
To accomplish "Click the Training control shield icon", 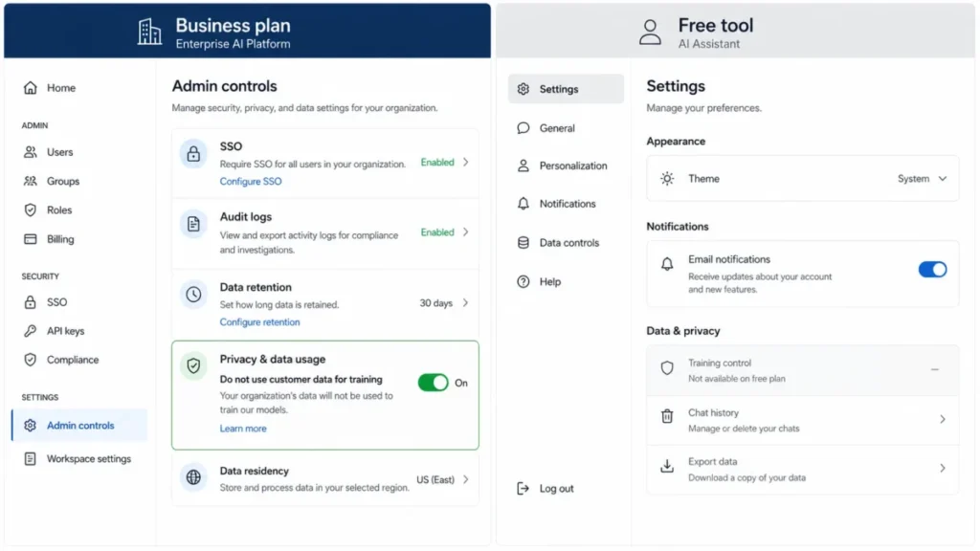I will (x=667, y=368).
